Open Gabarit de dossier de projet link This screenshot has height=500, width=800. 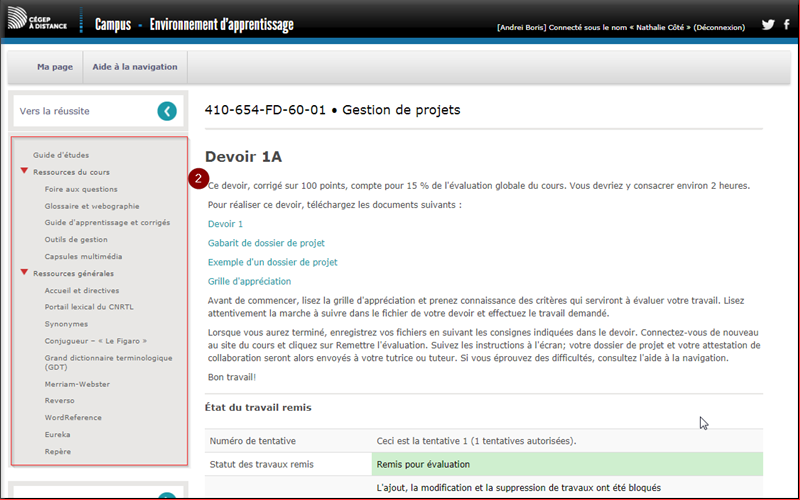[266, 243]
